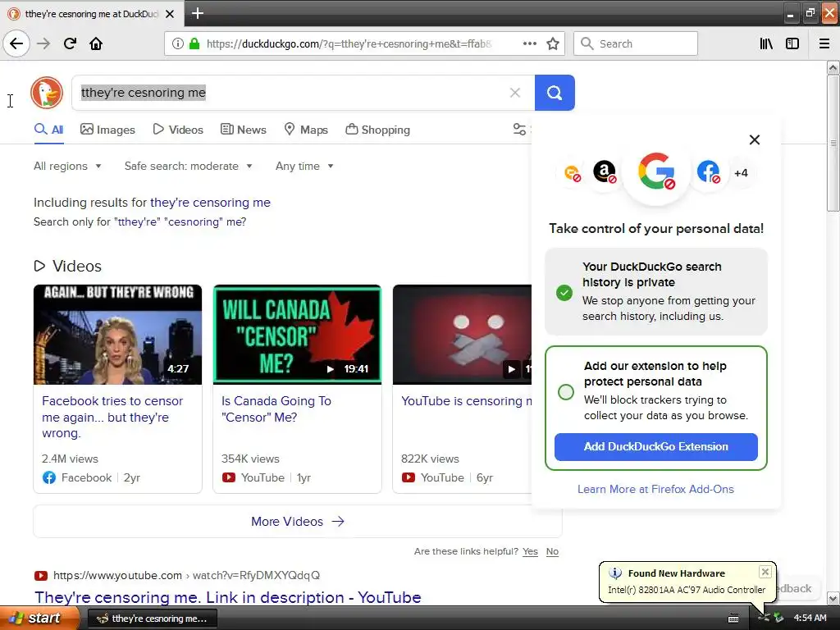Switch to the Images tab
Viewport: 840px width, 630px height.
[x=107, y=130]
